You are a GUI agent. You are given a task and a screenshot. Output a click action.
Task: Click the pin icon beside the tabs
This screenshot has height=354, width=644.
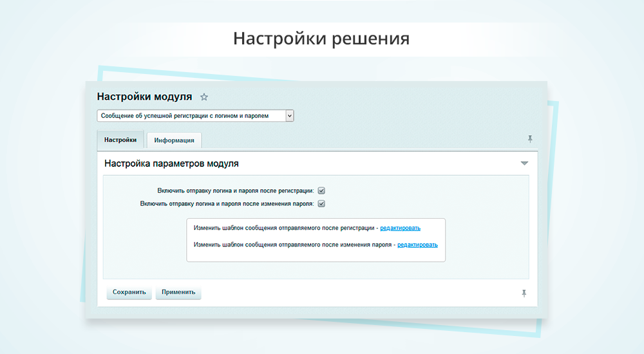(x=530, y=139)
